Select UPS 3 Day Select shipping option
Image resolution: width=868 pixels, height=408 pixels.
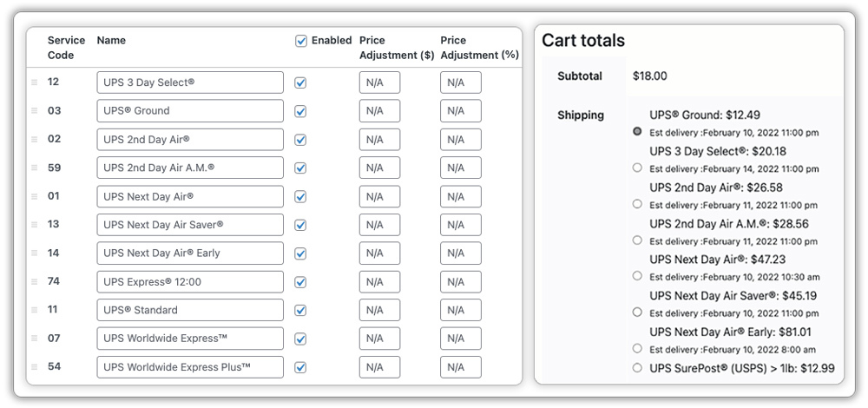pos(637,168)
